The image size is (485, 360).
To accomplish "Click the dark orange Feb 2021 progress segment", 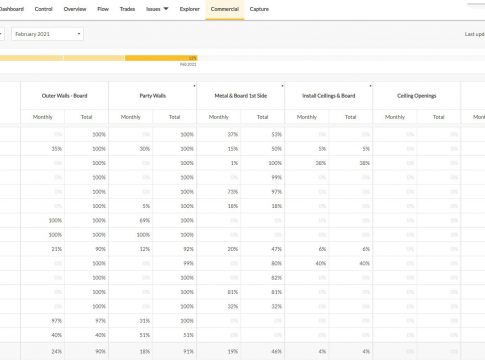I will click(x=161, y=58).
